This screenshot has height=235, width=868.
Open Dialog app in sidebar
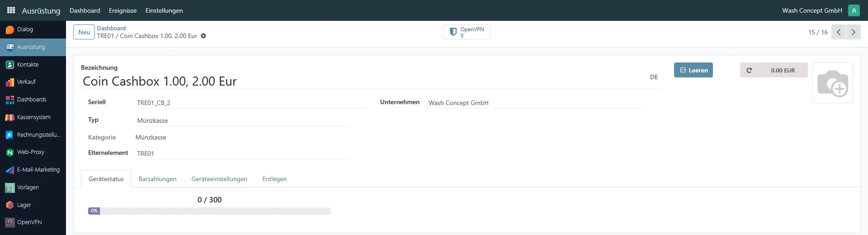pos(33,29)
